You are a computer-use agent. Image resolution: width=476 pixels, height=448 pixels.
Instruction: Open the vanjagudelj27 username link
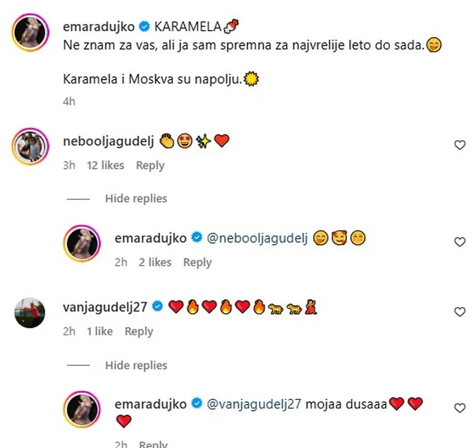[105, 307]
